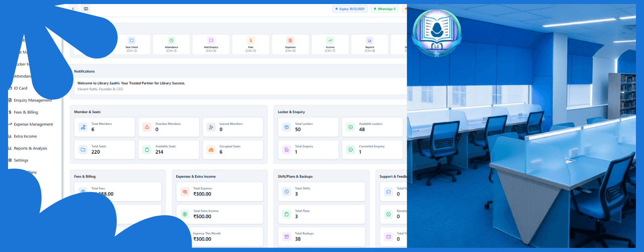
Task: Click the Expiry date badge
Action: (x=350, y=9)
